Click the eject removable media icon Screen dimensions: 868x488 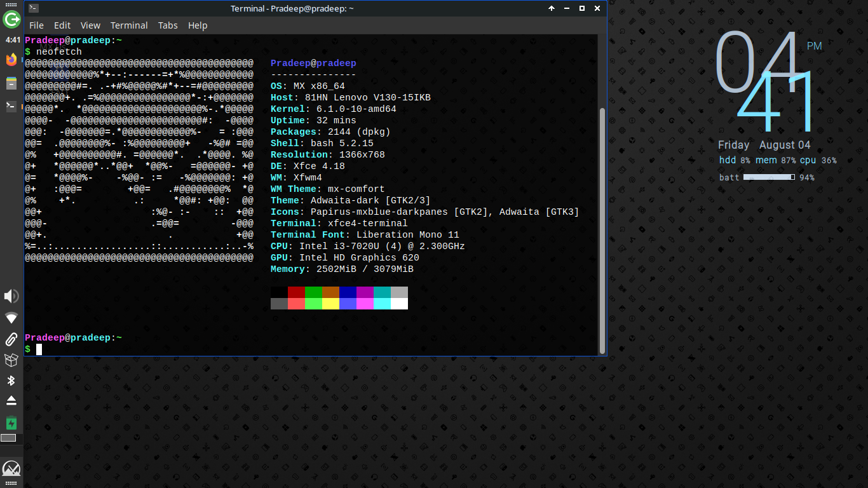11,401
